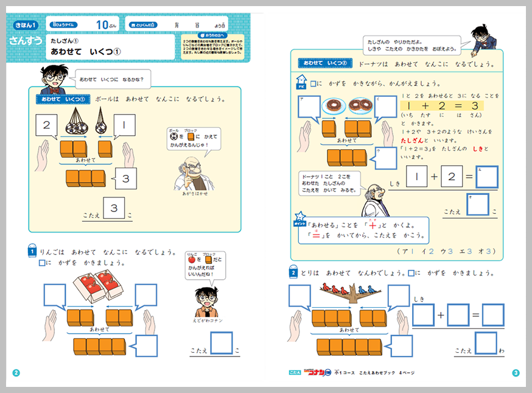Click the empty box イ right of the donuts
This screenshot has width=532, height=393.
(x=386, y=107)
